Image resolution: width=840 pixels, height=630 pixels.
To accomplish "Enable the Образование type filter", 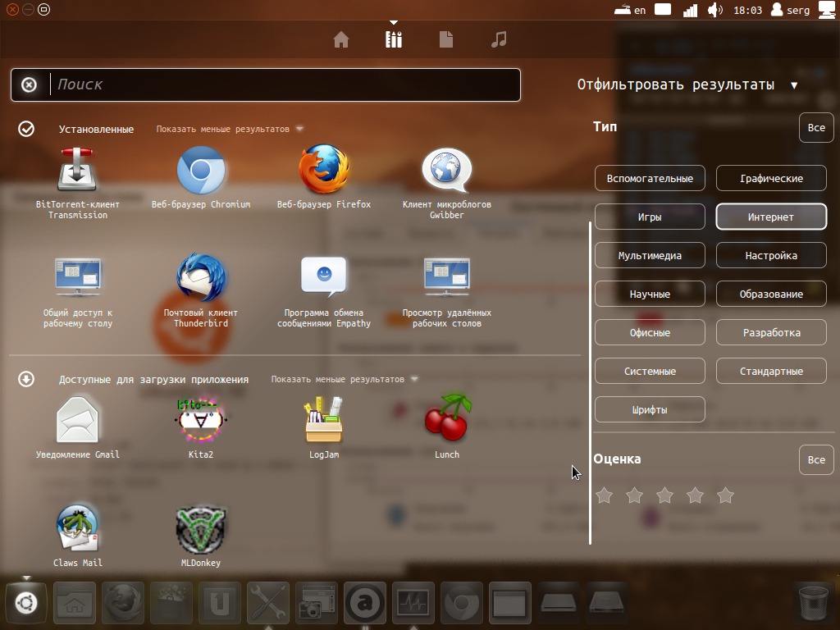I will click(771, 294).
